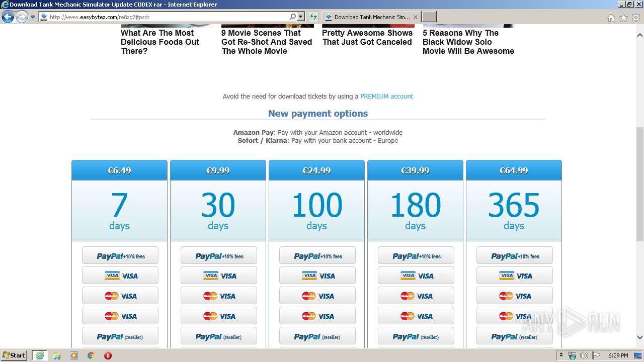Open the Tools gear icon
Image resolution: width=644 pixels, height=362 pixels.
click(x=636, y=18)
